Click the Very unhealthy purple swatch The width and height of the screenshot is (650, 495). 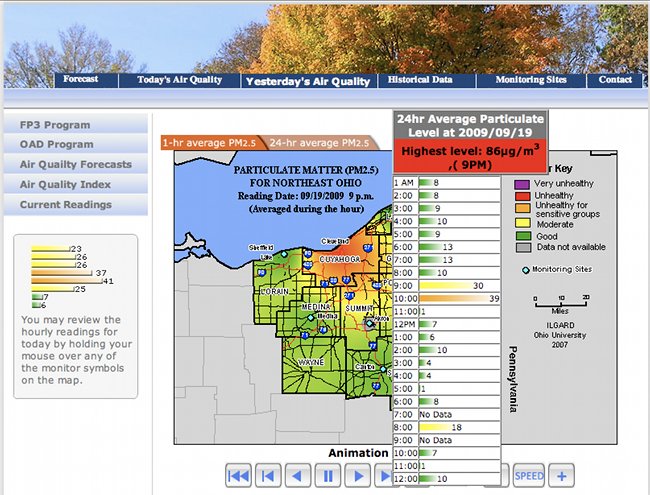[x=522, y=184]
